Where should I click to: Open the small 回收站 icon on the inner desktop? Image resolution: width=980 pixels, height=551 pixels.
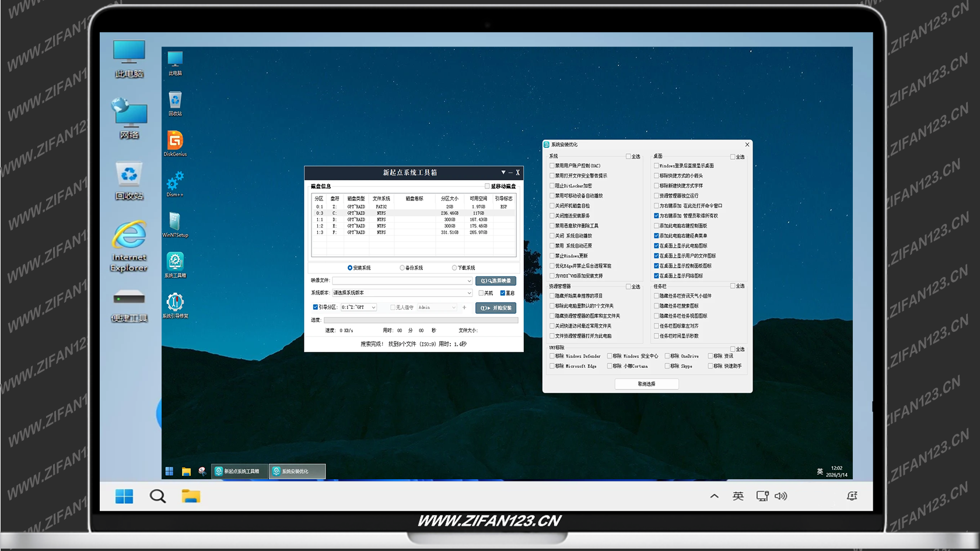pos(175,104)
